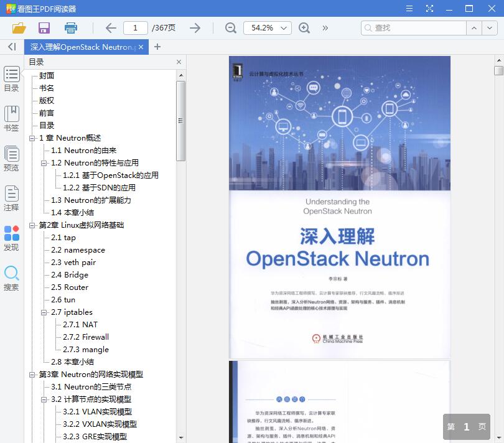Go to next page with right arrow

click(x=195, y=28)
